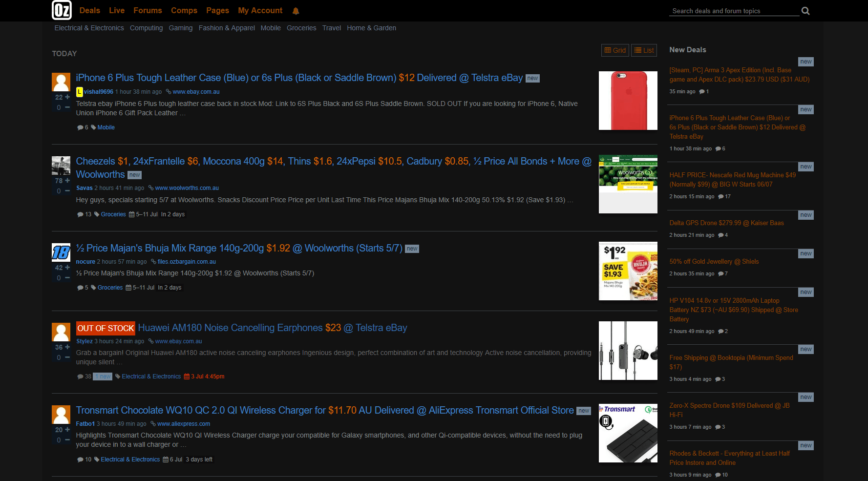Visit the www.aliexpress.com link
The height and width of the screenshot is (481, 868).
click(x=184, y=424)
